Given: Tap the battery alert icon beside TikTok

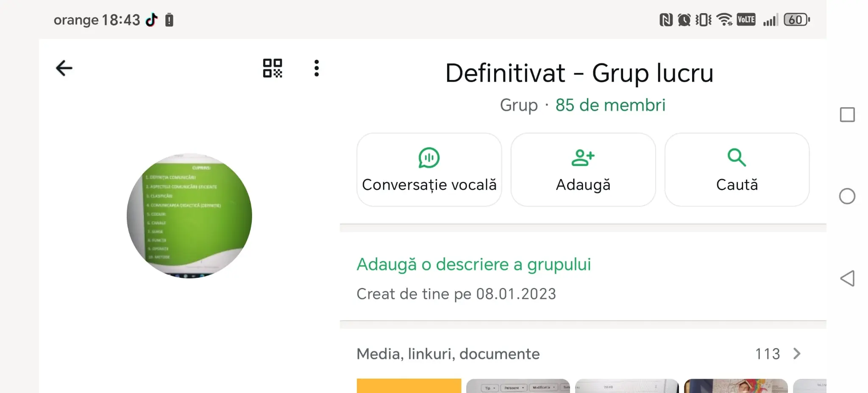Looking at the screenshot, I should (x=169, y=20).
